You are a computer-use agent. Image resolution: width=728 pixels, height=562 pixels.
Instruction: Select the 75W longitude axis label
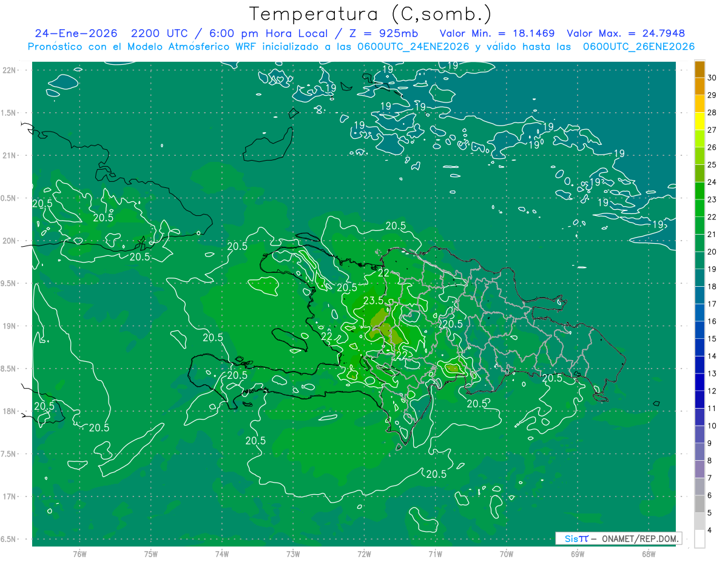150,554
